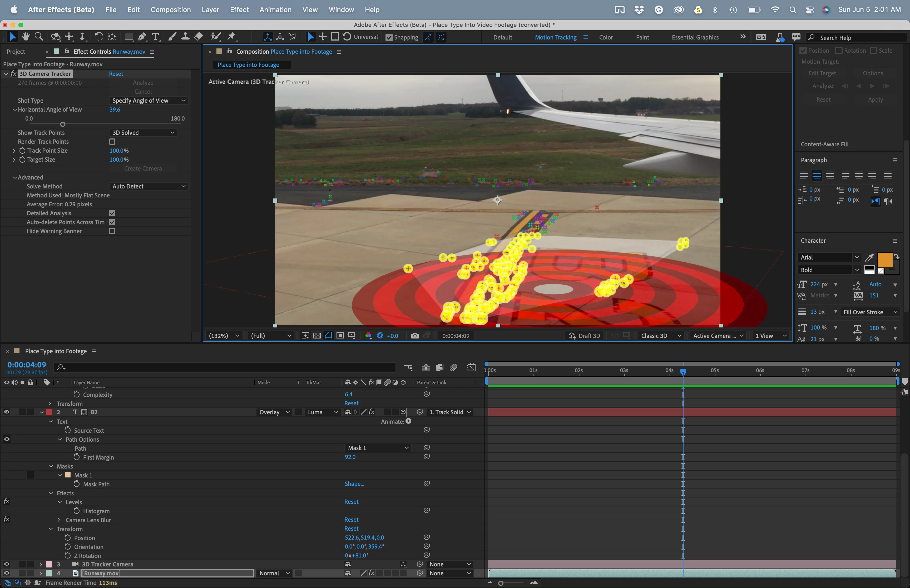The width and height of the screenshot is (910, 588).
Task: Select the Puppet Pin tool
Action: click(231, 37)
